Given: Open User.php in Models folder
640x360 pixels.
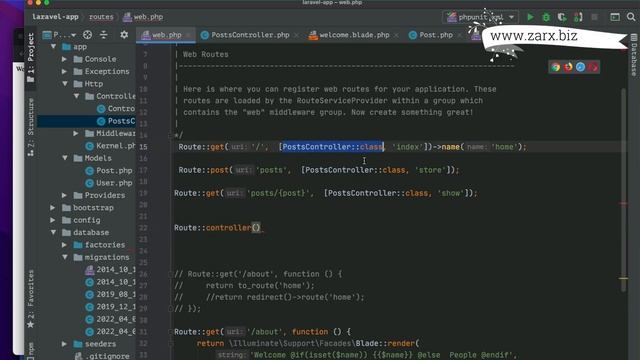Looking at the screenshot, I should point(109,183).
